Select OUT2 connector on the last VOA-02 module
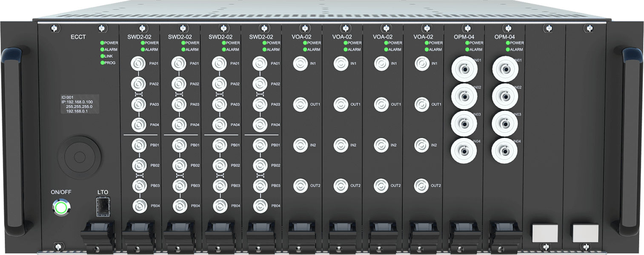The width and height of the screenshot is (644, 255). (422, 185)
